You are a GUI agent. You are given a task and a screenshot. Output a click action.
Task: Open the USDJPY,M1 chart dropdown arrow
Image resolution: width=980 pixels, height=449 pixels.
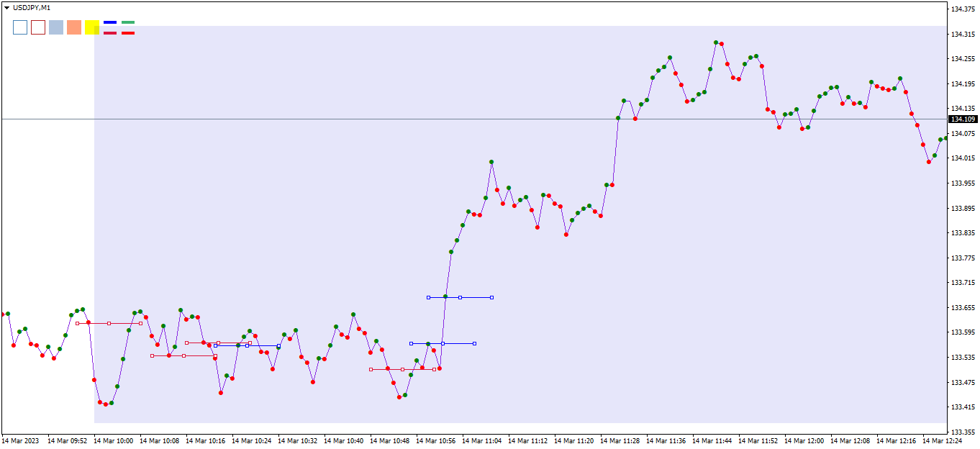click(7, 7)
